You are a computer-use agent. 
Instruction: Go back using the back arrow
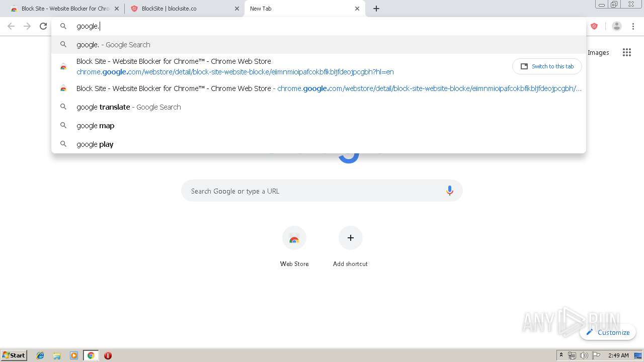coord(11,26)
